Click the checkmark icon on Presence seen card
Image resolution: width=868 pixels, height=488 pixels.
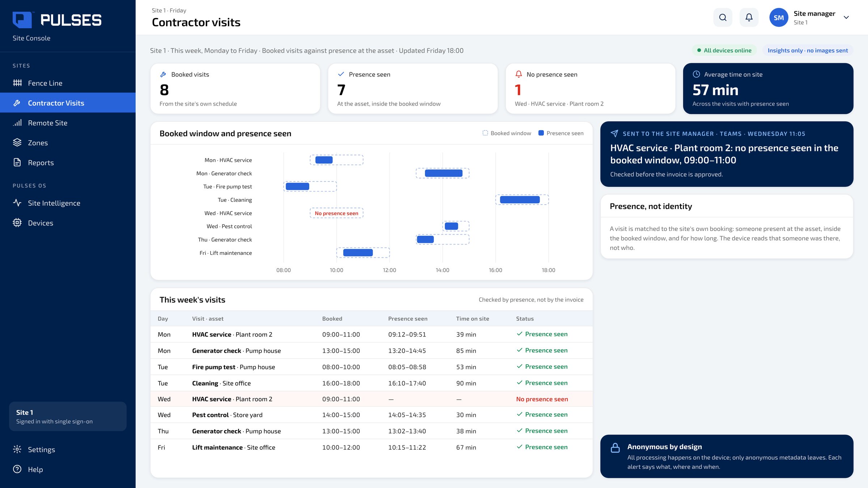(341, 74)
